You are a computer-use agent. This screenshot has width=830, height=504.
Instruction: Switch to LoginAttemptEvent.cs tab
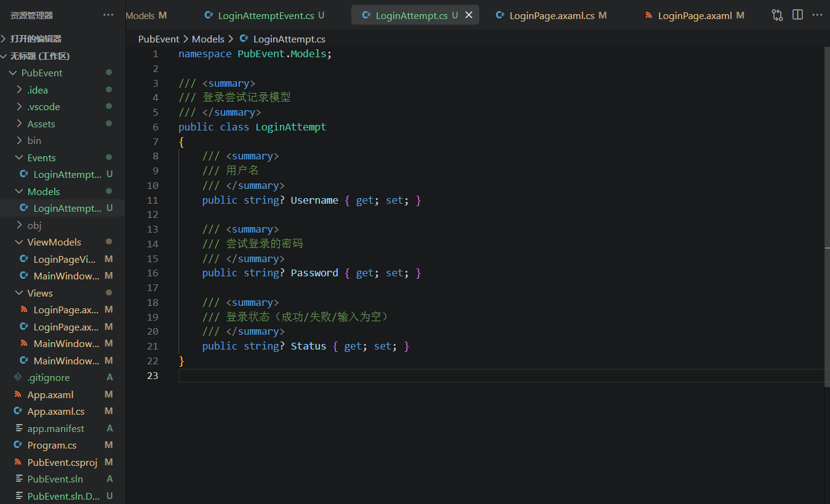[x=265, y=15]
